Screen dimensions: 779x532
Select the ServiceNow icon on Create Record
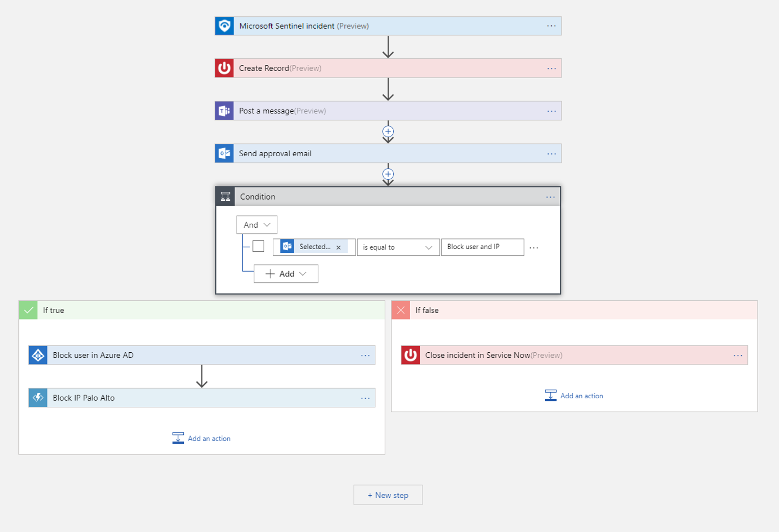click(224, 68)
